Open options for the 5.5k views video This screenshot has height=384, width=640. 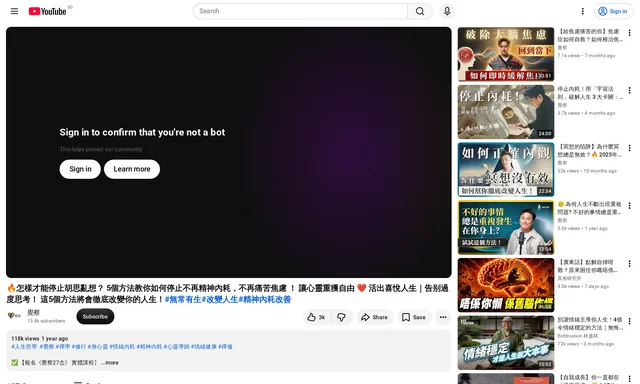click(x=629, y=206)
